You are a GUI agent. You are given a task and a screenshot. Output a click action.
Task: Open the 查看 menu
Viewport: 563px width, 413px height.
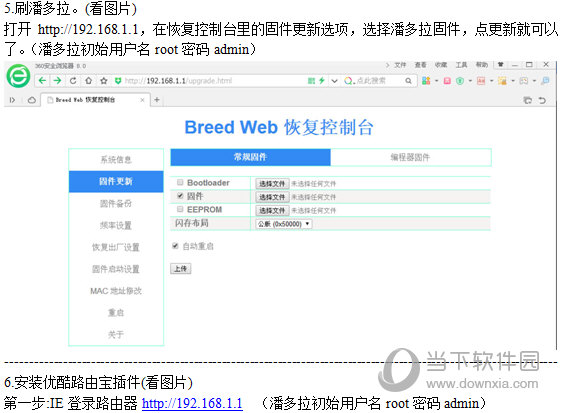[x=420, y=65]
